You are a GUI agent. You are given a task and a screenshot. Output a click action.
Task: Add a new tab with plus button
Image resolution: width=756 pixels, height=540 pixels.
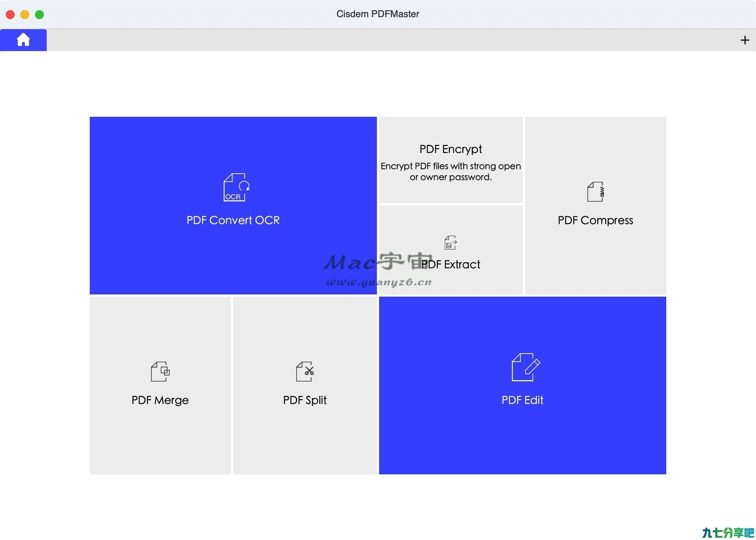tap(745, 40)
